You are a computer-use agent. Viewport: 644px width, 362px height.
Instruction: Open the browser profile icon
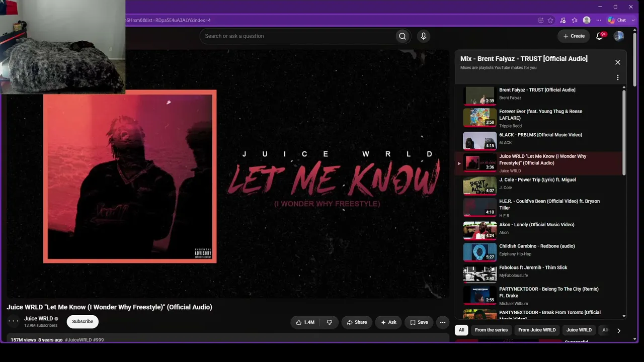click(587, 20)
